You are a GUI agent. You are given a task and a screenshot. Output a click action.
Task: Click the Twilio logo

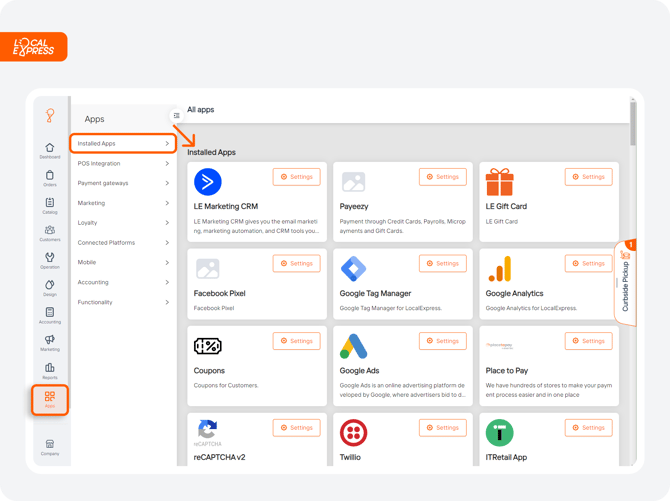tap(353, 433)
